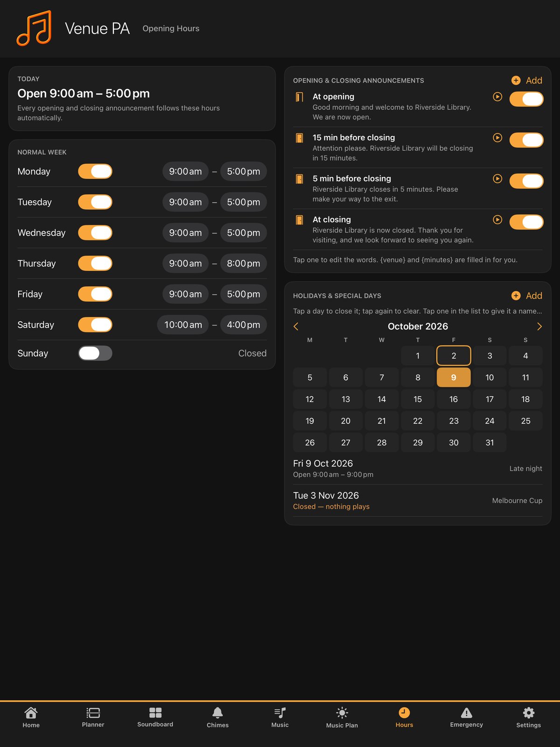
Task: Tap the Venue PA music note logo
Action: coord(34,28)
